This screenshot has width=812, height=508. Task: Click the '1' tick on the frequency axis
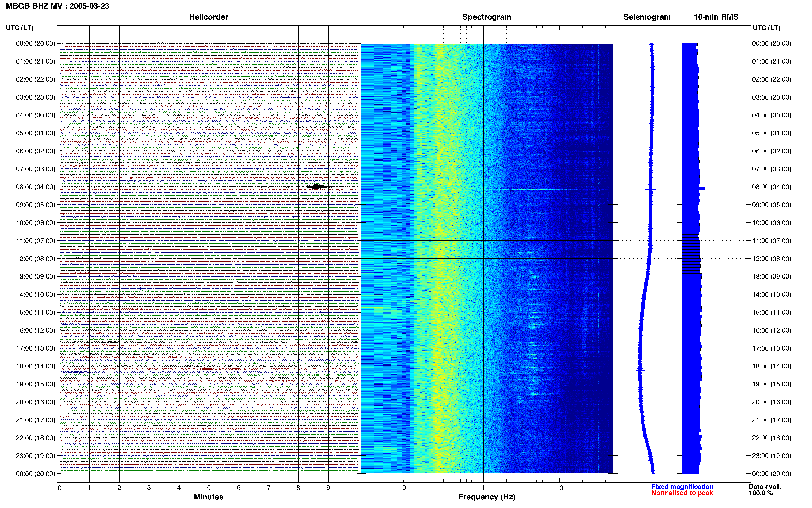[483, 487]
